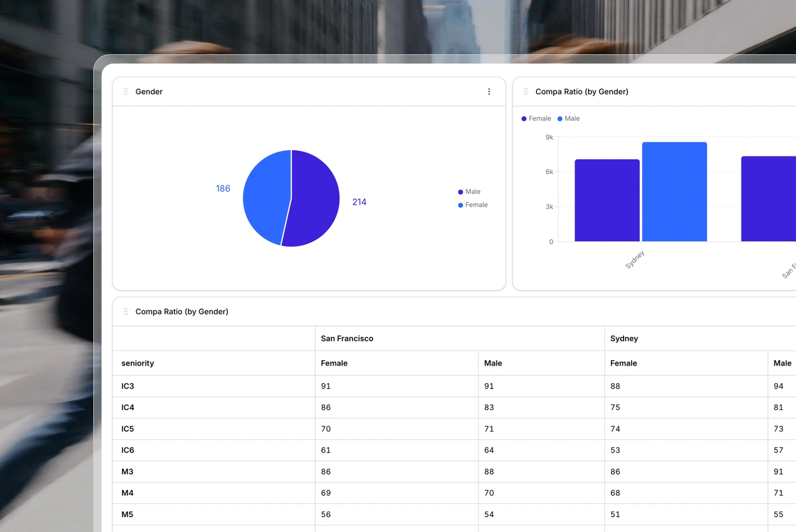The height and width of the screenshot is (532, 796).
Task: Click the bar chart card drag handle
Action: (x=526, y=92)
